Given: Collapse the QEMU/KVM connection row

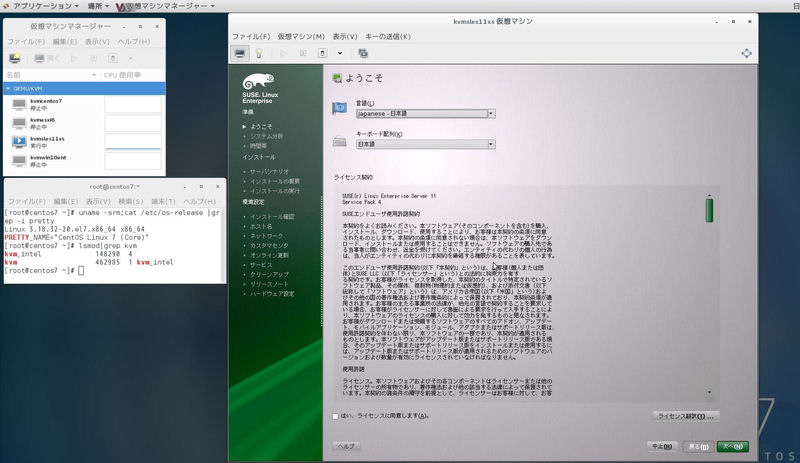Looking at the screenshot, I should coord(8,88).
